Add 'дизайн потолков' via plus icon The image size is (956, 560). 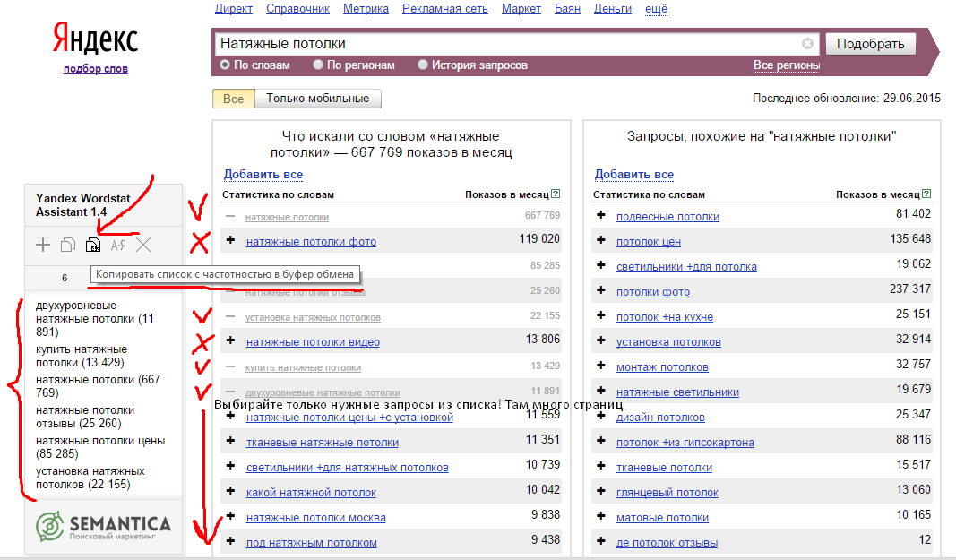[601, 416]
